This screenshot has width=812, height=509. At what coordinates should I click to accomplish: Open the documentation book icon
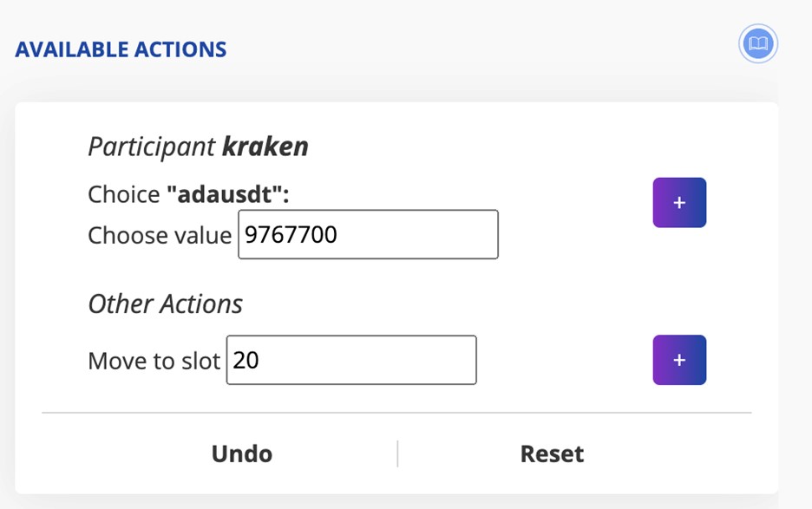point(758,43)
